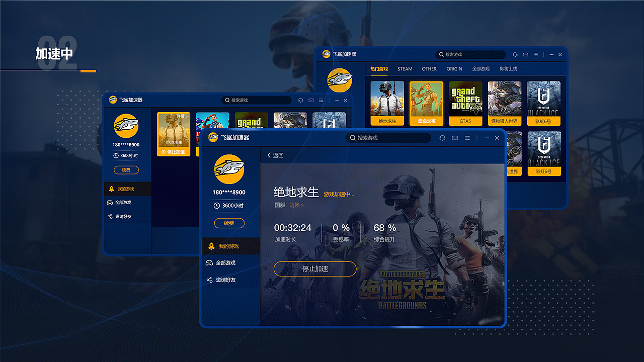Screen dimensions: 644x362
Task: Open highlighted 堡垒之夜 game card
Action: (x=426, y=103)
